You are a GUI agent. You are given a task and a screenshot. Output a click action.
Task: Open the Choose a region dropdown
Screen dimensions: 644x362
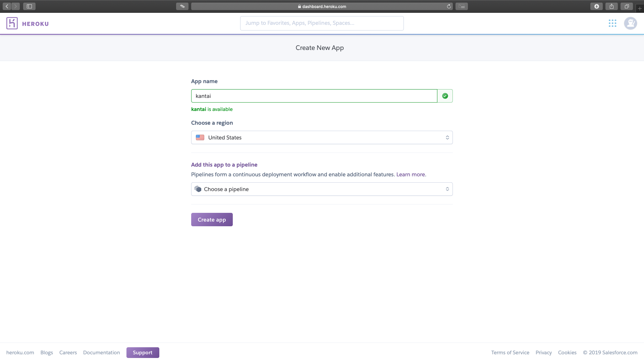(322, 137)
